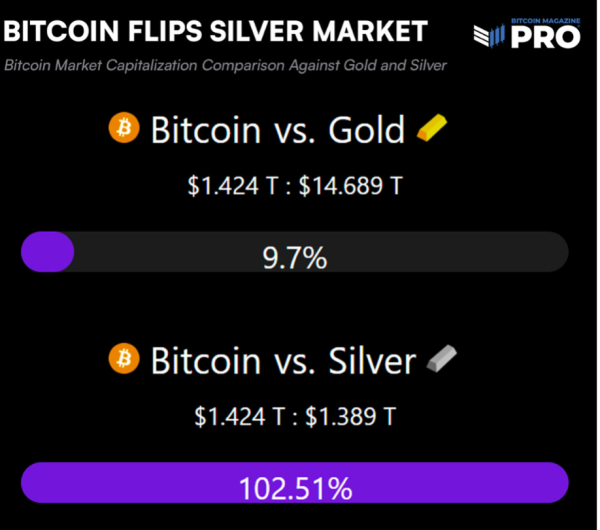Click the gold bar icon

[433, 128]
